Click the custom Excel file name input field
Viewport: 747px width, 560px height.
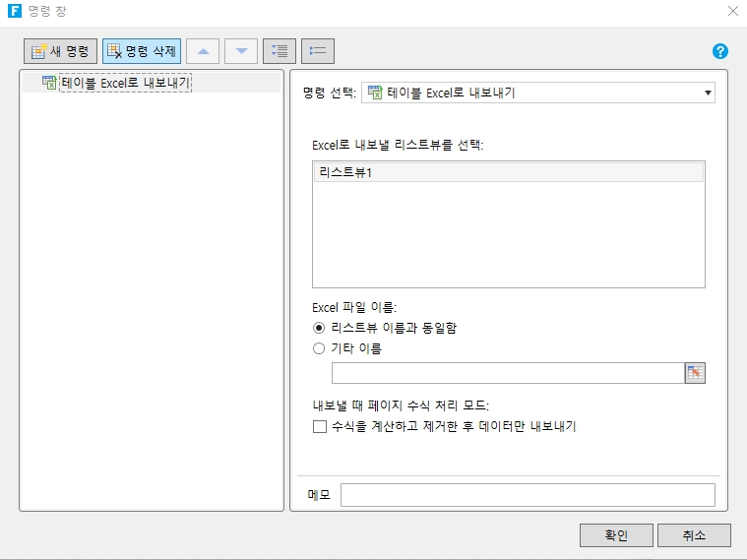click(507, 373)
